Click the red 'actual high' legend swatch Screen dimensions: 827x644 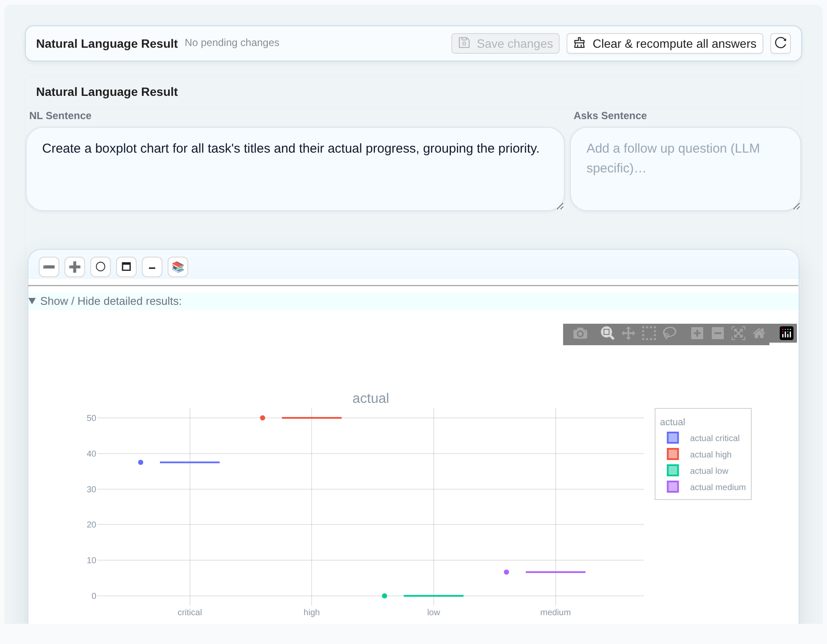[673, 454]
